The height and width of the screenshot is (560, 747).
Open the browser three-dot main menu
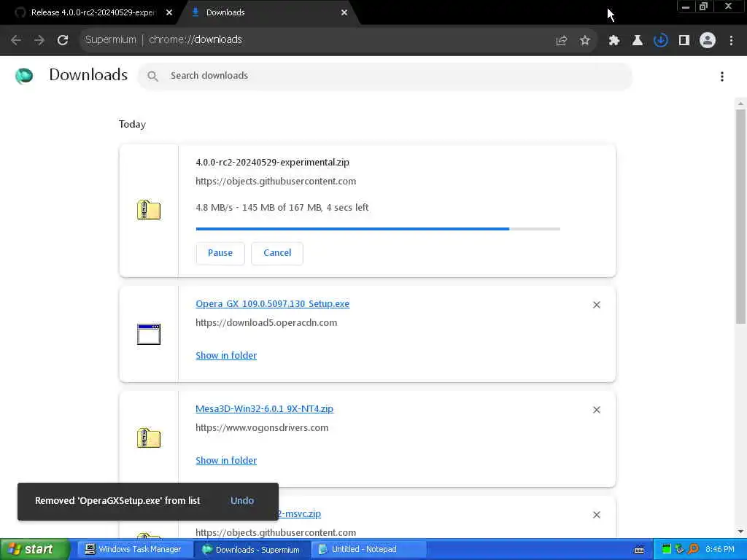731,41
